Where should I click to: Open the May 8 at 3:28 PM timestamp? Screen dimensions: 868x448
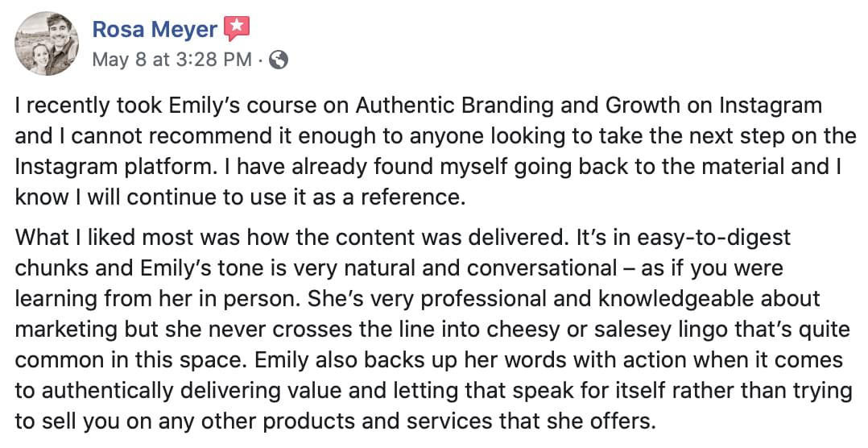(x=172, y=60)
